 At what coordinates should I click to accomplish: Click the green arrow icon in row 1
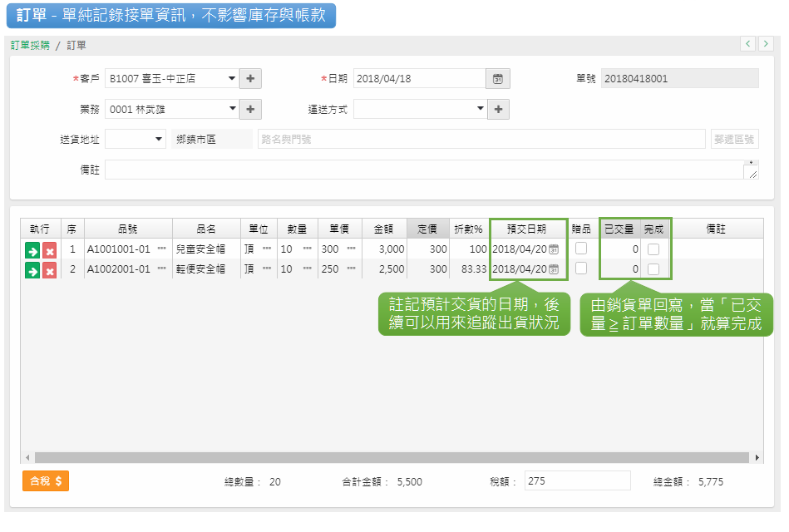pos(32,249)
